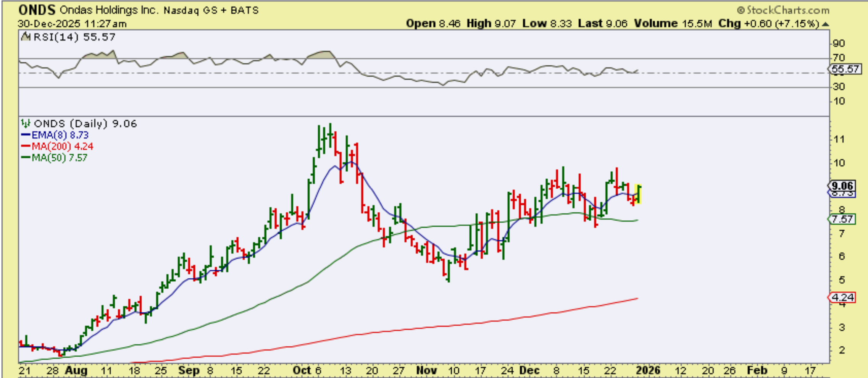Click the RSI axis label 30
This screenshot has height=378, width=868.
pos(839,87)
